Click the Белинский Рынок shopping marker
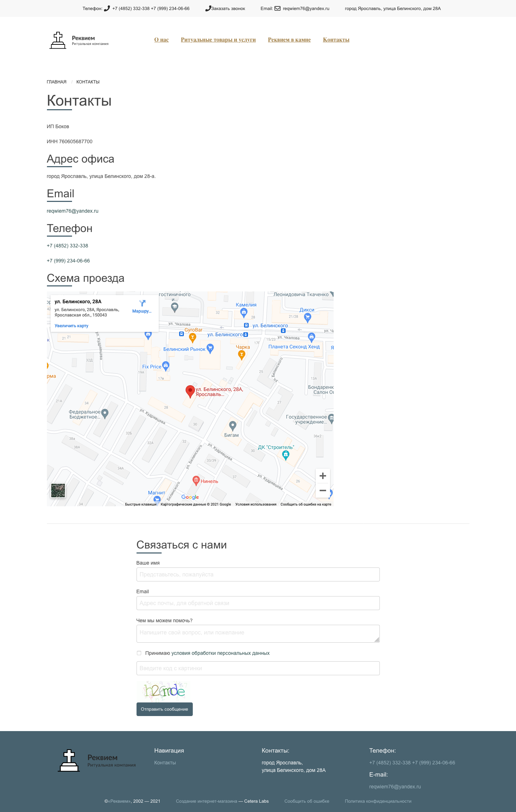The width and height of the screenshot is (516, 812). (x=210, y=348)
